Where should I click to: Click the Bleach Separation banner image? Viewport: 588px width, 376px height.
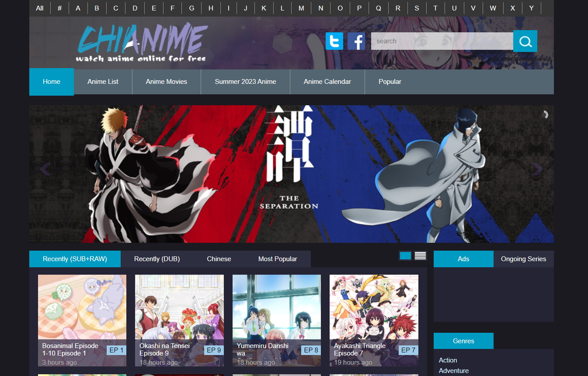pyautogui.click(x=292, y=174)
